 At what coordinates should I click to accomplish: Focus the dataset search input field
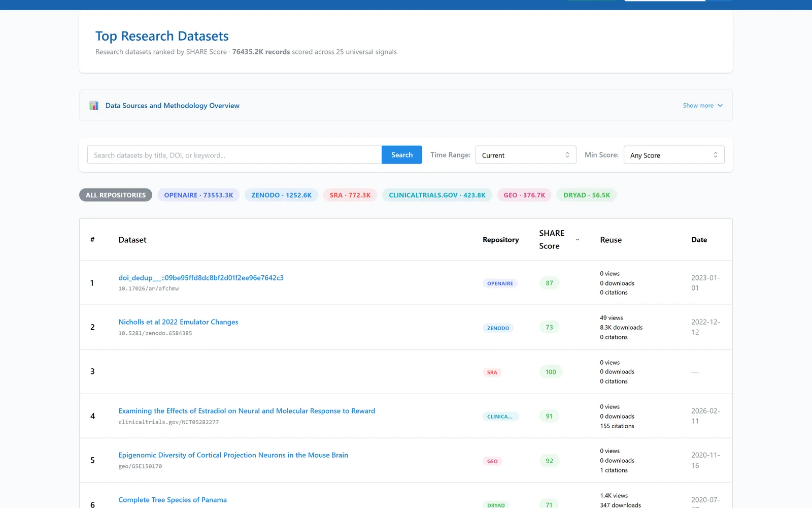click(x=234, y=155)
